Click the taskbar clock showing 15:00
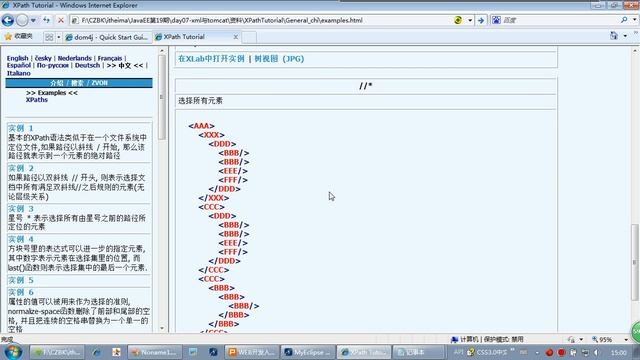 click(x=619, y=352)
